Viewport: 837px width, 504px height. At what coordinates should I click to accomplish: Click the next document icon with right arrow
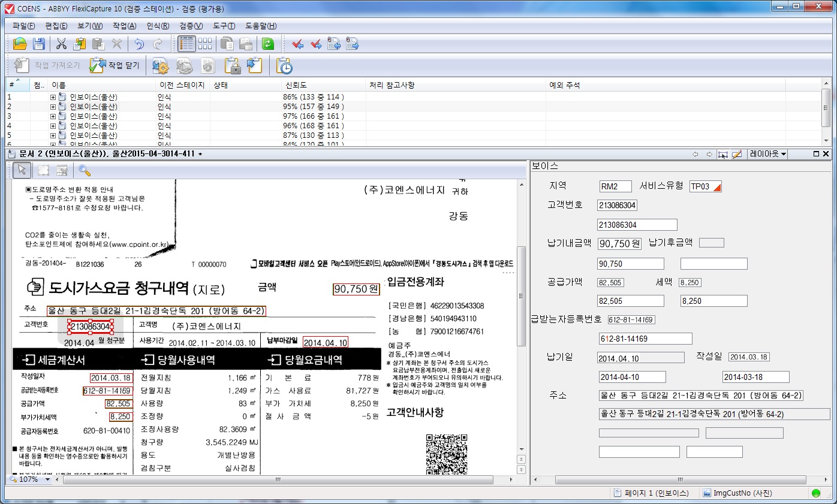[x=353, y=43]
